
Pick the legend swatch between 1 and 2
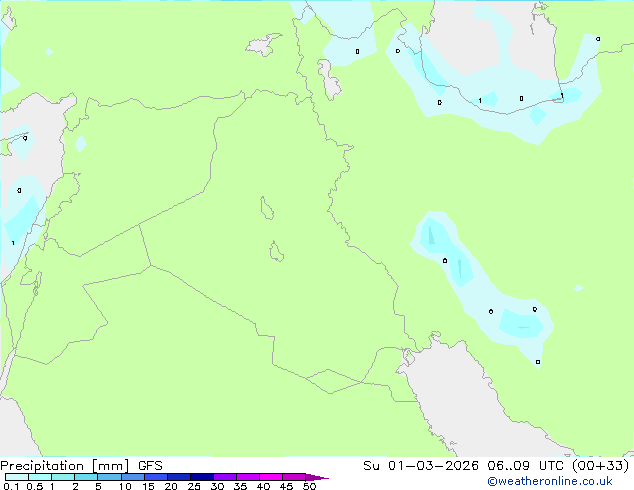[63, 477]
